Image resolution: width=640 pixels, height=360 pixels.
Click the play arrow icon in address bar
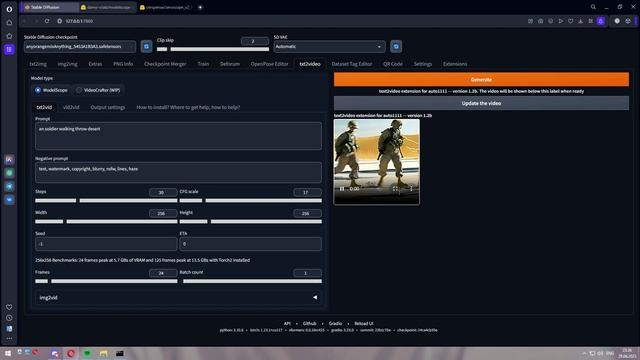(x=560, y=21)
